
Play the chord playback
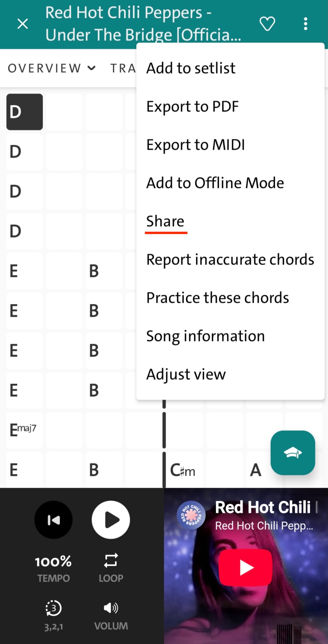point(111,520)
